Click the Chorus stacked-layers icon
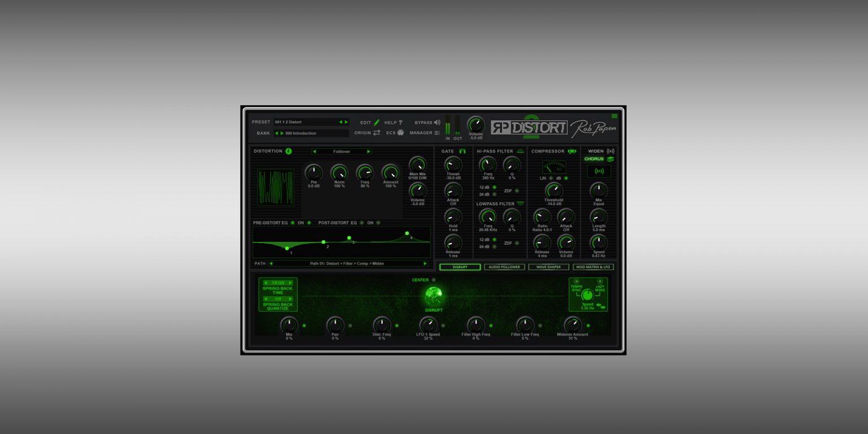Image resolution: width=868 pixels, height=434 pixels. (x=610, y=159)
